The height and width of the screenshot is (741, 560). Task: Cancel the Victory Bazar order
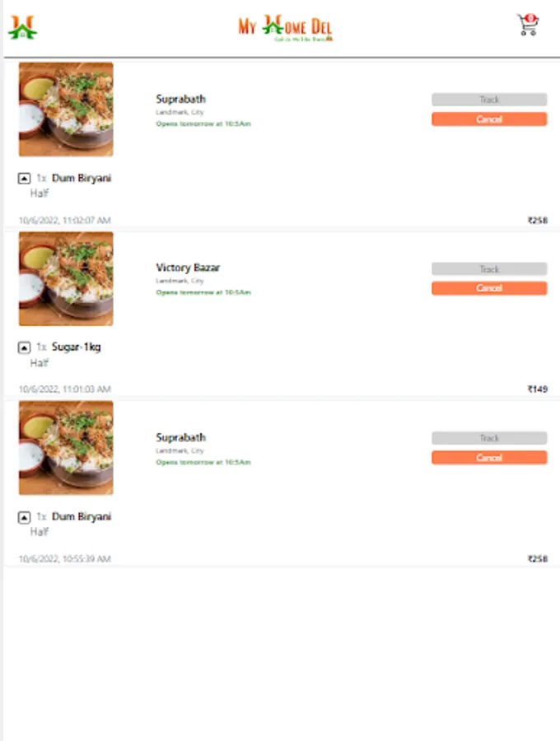click(x=489, y=288)
